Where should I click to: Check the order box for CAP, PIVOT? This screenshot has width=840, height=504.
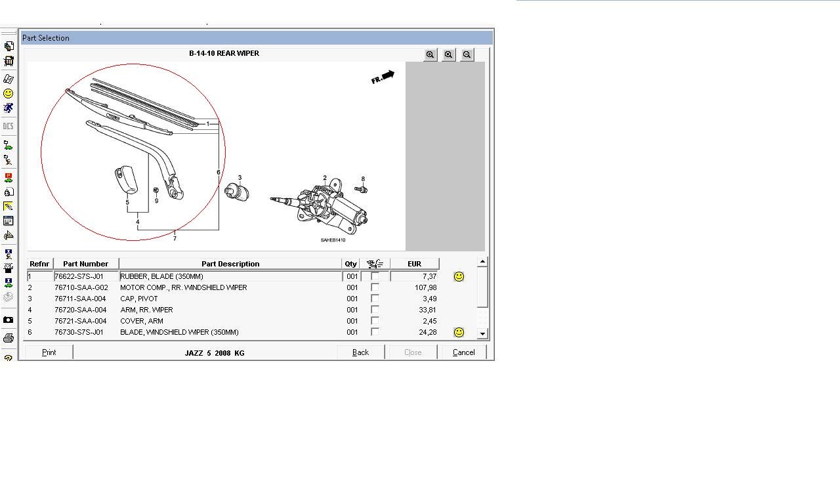(375, 299)
